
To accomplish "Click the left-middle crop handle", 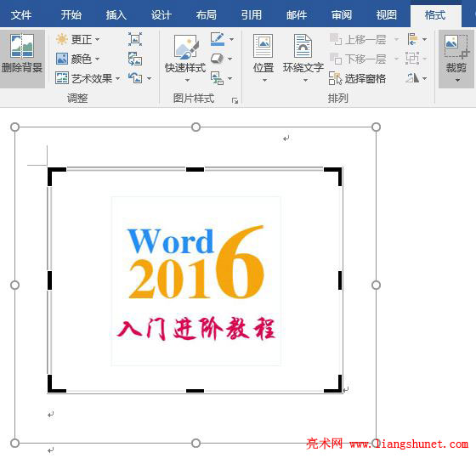I will [x=50, y=280].
